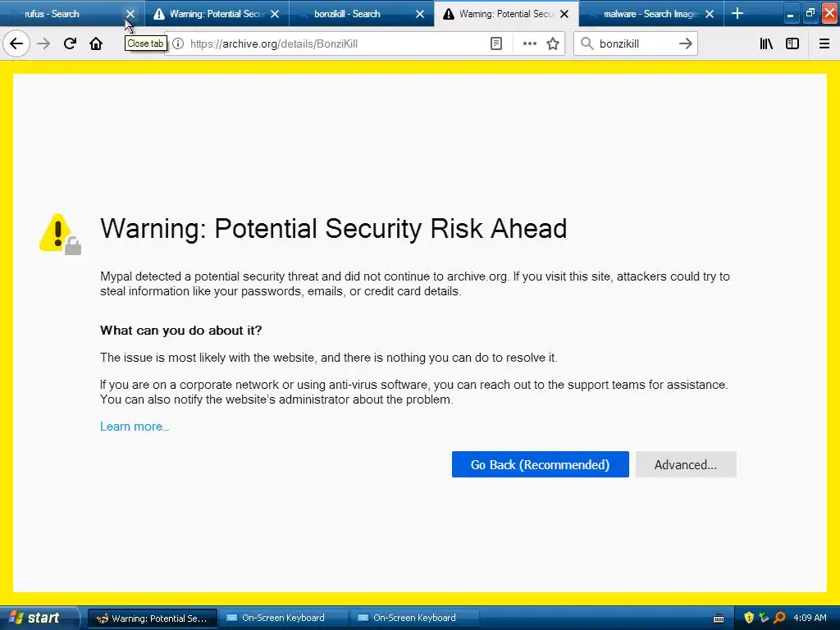
Task: Click the warning triangle lock icon
Action: click(60, 234)
